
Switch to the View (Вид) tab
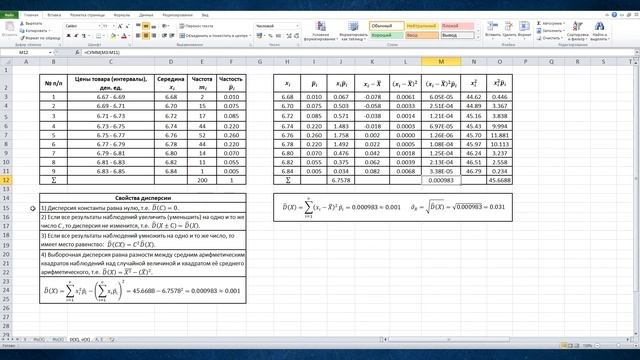point(205,15)
